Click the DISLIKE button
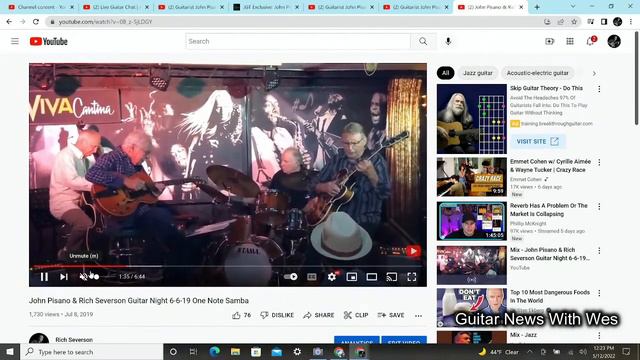The image size is (640, 360). (x=277, y=315)
